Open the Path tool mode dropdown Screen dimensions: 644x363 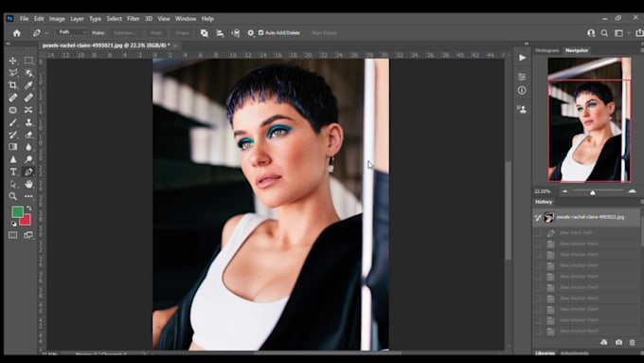(73, 32)
